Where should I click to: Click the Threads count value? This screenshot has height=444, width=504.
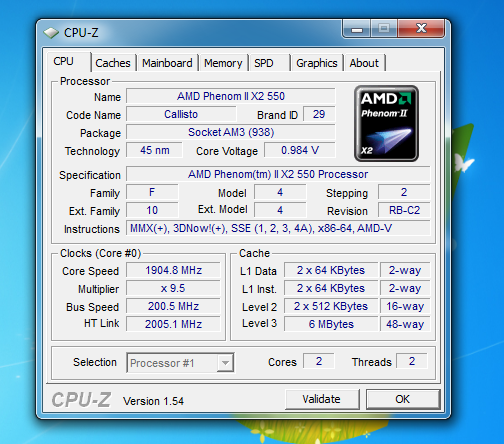coord(412,361)
